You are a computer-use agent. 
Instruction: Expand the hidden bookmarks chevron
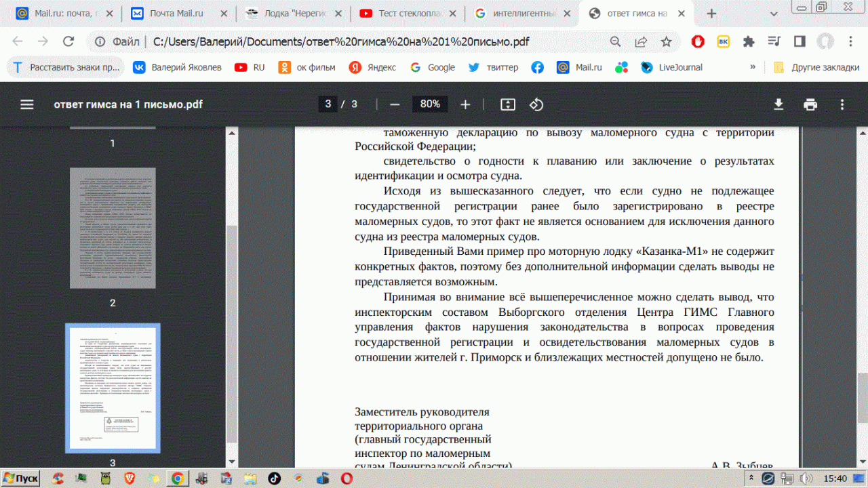(753, 67)
